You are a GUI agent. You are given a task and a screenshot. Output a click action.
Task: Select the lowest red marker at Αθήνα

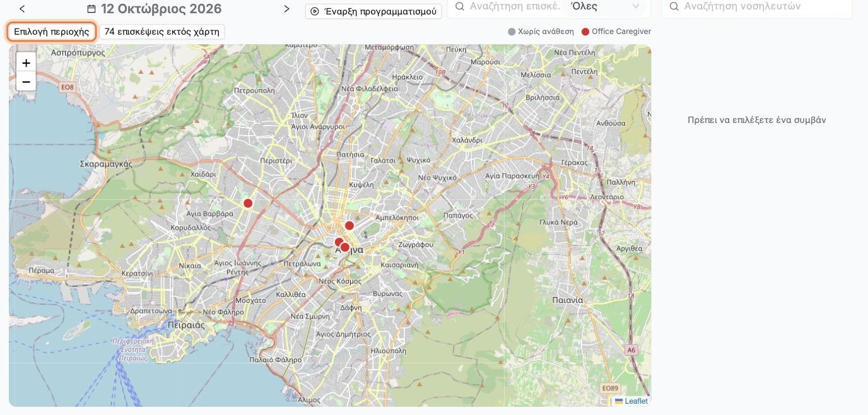click(345, 247)
